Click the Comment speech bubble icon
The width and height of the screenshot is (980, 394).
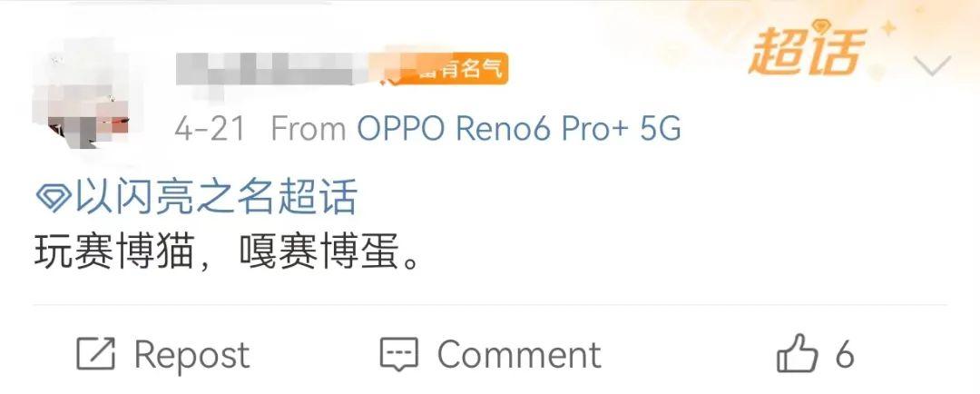(x=398, y=355)
